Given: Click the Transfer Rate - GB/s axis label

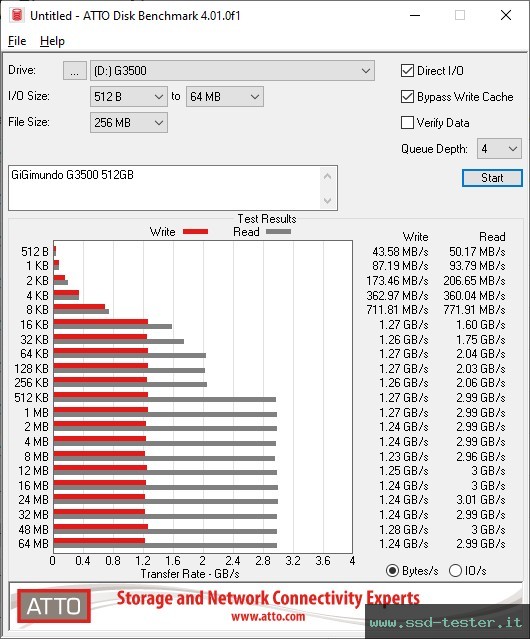Looking at the screenshot, I should [190, 574].
